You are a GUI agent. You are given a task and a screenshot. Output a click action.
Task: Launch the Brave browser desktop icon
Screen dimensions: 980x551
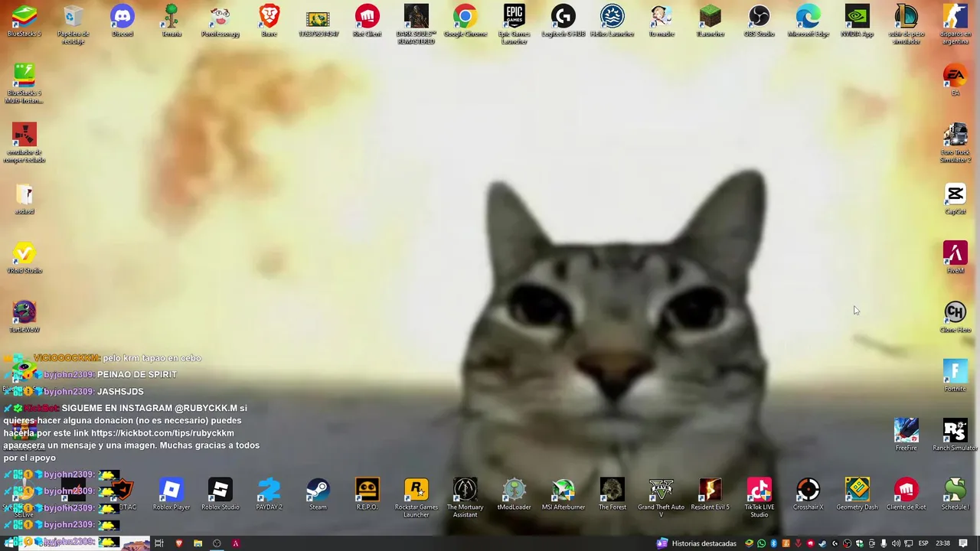269,21
